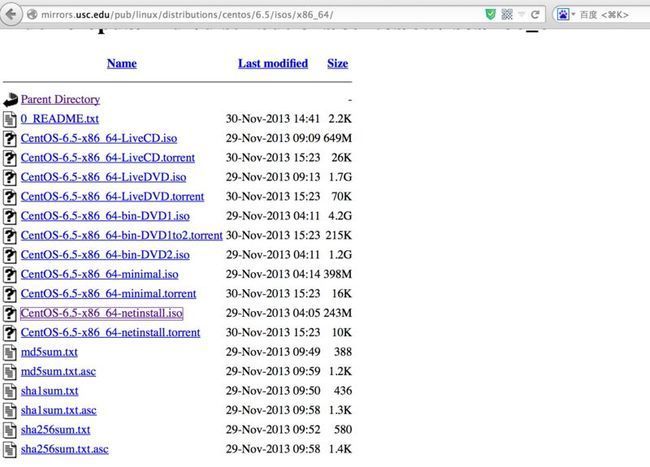Click the bin-DVD1to2.torrent unknown-file icon
The image size is (650, 467).
click(x=10, y=236)
